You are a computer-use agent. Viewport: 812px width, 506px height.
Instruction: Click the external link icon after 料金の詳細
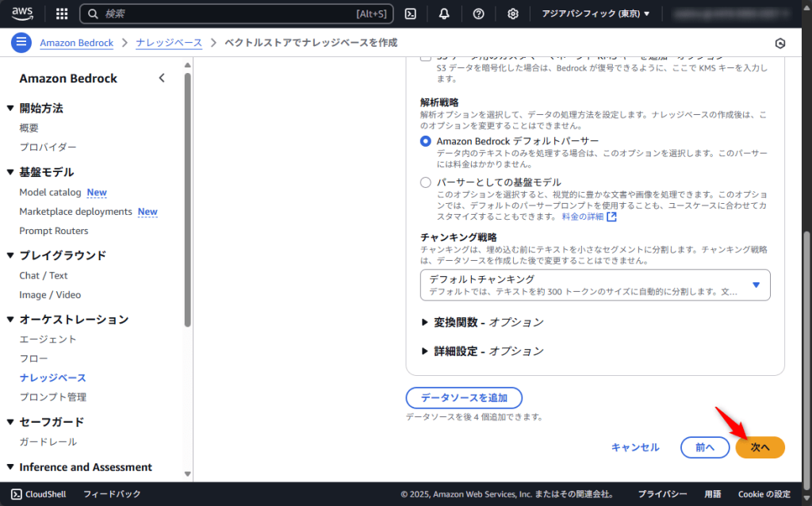click(x=611, y=217)
